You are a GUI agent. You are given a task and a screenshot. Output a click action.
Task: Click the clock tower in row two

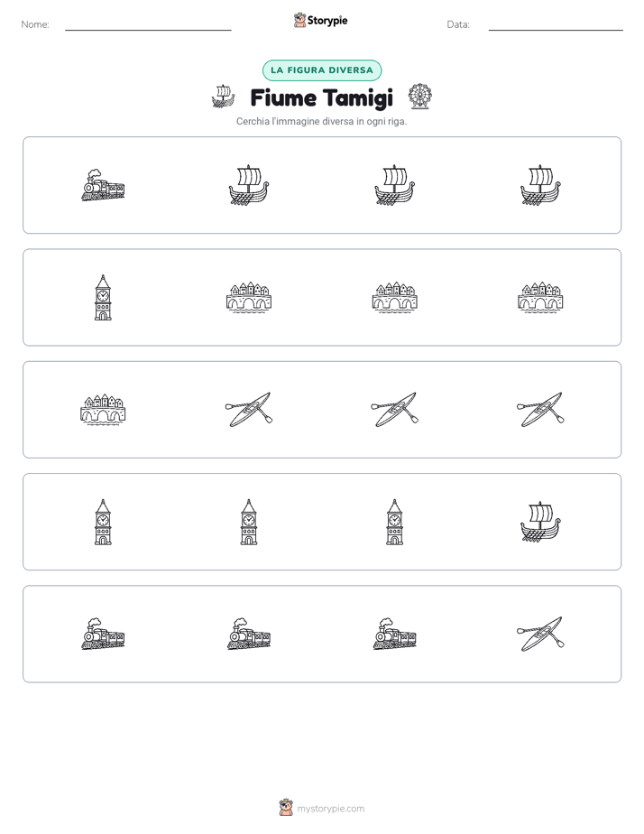(x=103, y=297)
